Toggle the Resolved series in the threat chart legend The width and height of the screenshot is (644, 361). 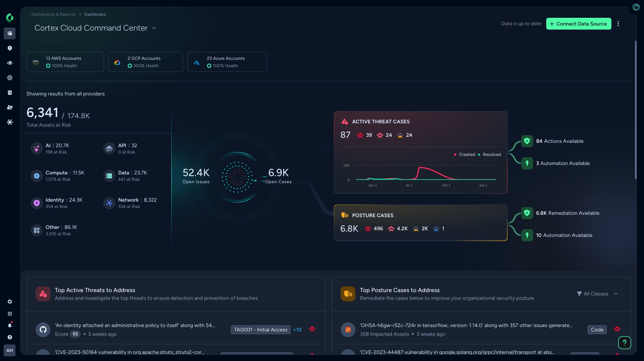click(x=490, y=154)
